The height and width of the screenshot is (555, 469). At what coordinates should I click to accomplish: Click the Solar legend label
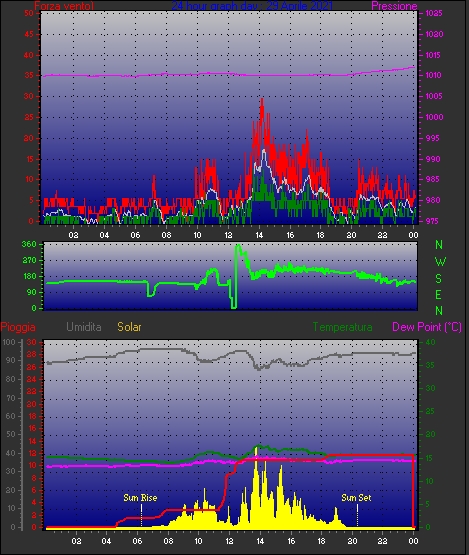coord(129,327)
